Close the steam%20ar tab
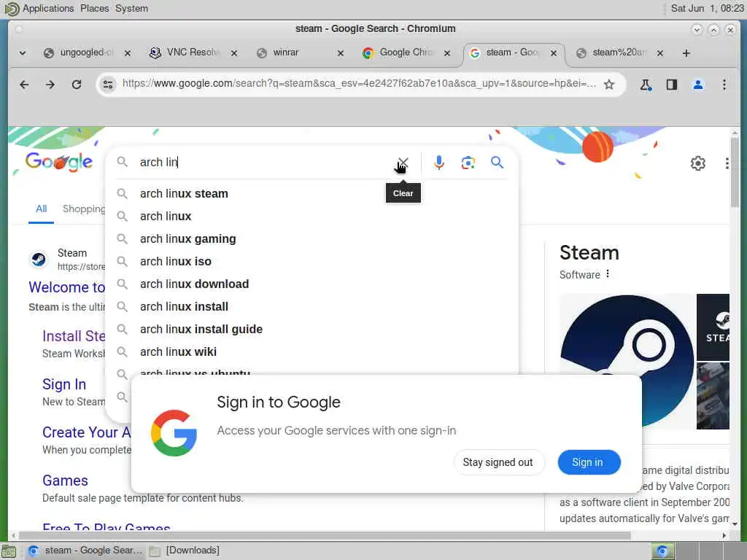747x560 pixels. 659,52
